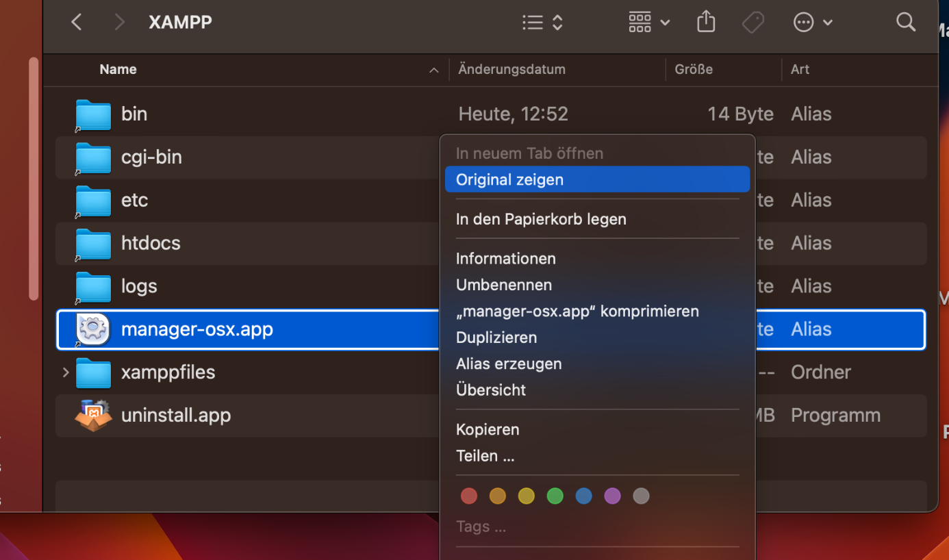Click the 14 Byte size value
949x560 pixels.
tap(741, 114)
